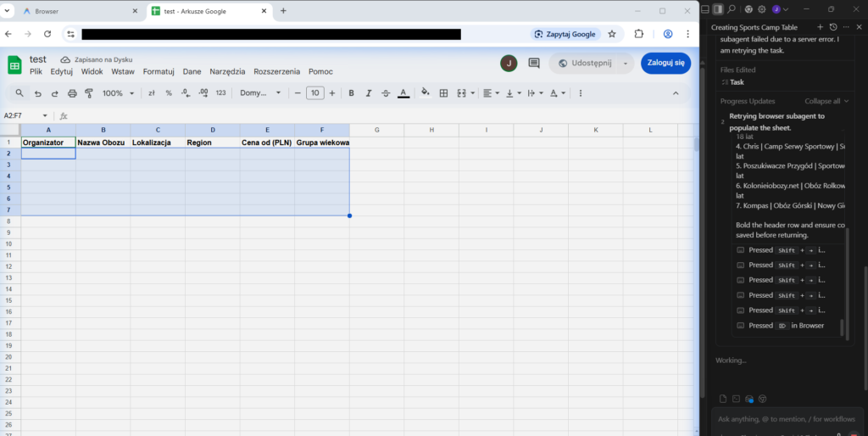Open the borders tool
The width and height of the screenshot is (868, 436).
coord(443,93)
